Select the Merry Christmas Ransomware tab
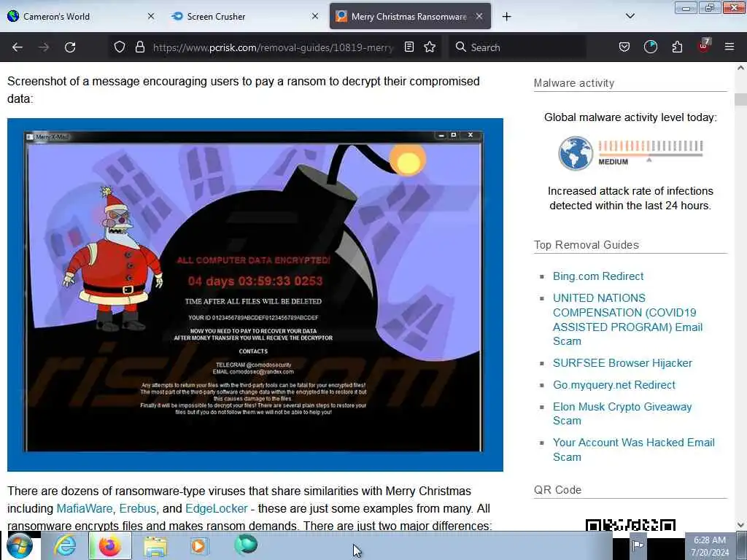The width and height of the screenshot is (747, 560). (x=410, y=16)
